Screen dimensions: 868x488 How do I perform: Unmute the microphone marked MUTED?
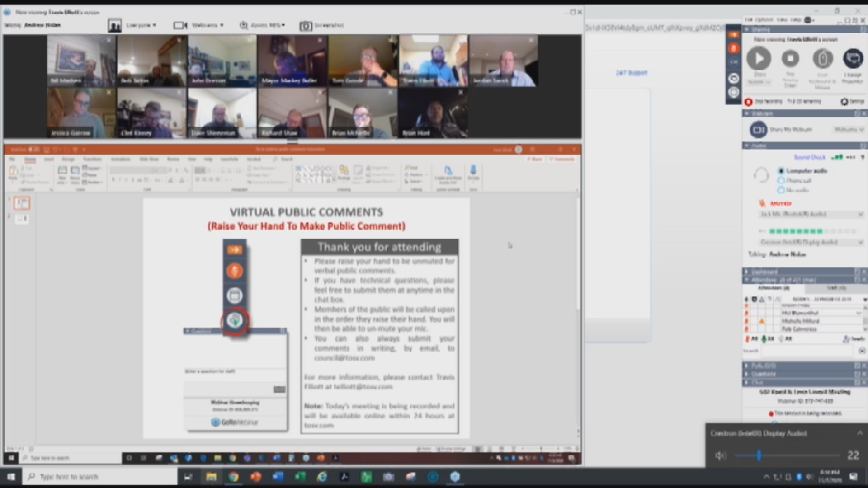click(x=763, y=204)
